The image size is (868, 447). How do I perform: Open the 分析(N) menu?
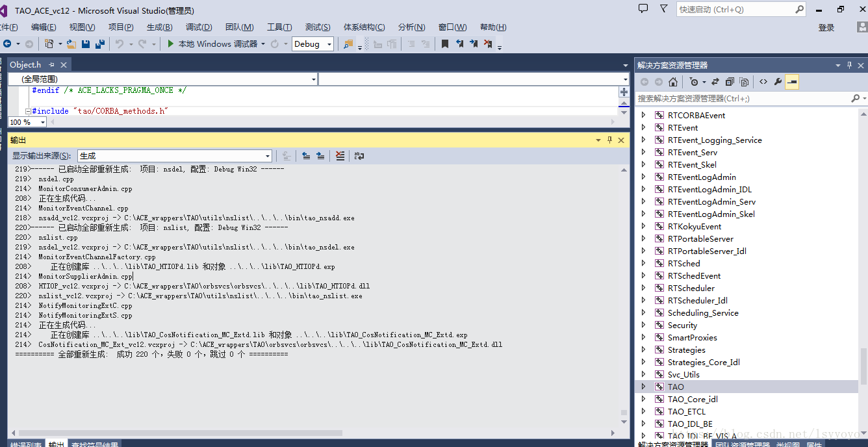(412, 27)
